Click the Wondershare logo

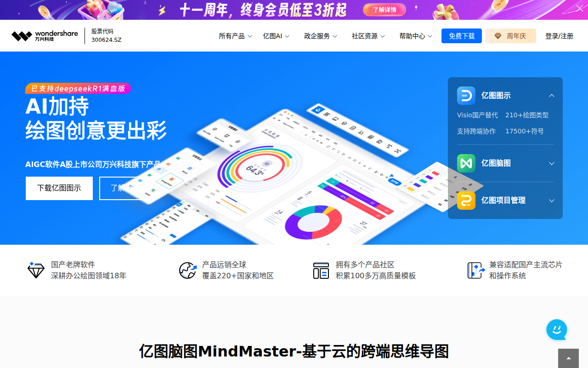45,36
